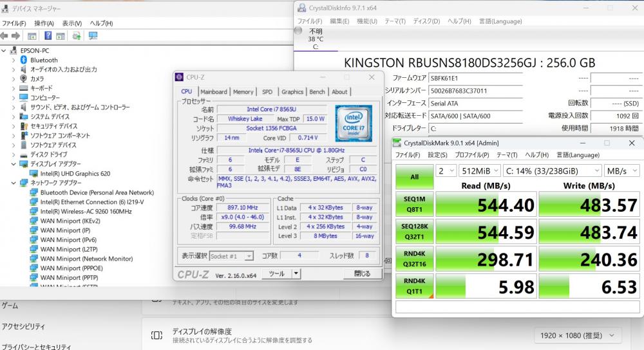Switch to CPU-Z About tab

point(339,92)
